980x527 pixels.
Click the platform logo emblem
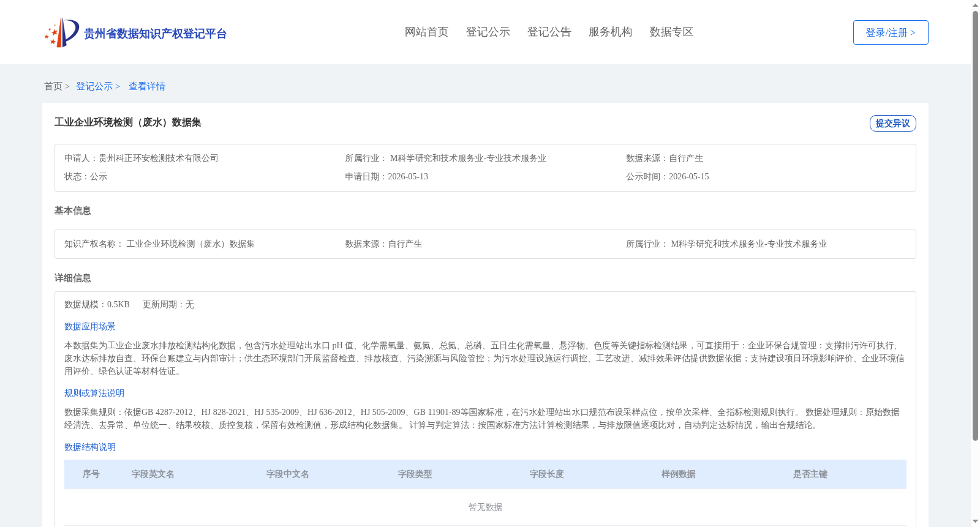pyautogui.click(x=62, y=32)
